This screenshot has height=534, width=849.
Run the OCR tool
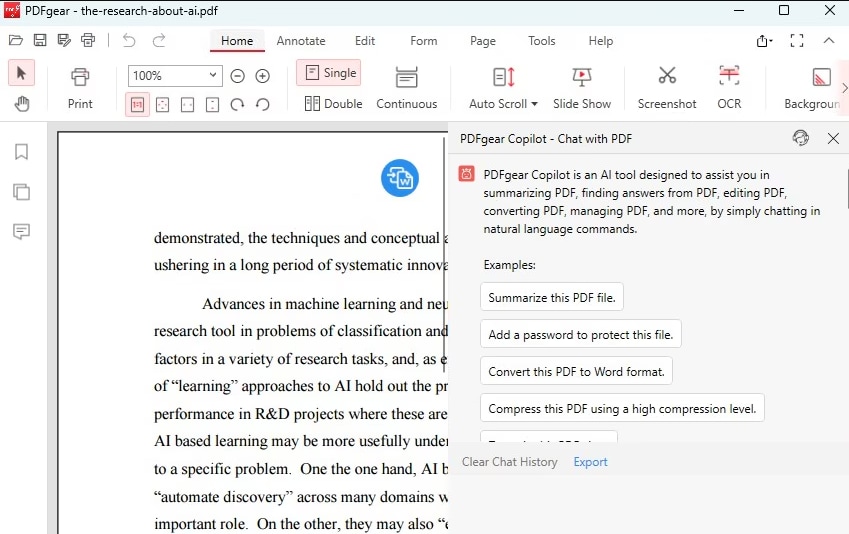point(729,88)
